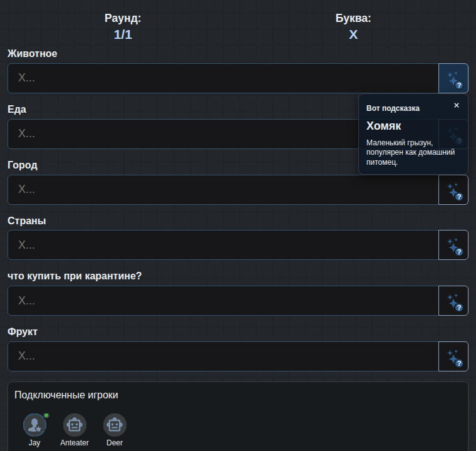Click the Anteater bot avatar
Image resolution: width=476 pixels, height=451 pixels.
coord(75,425)
